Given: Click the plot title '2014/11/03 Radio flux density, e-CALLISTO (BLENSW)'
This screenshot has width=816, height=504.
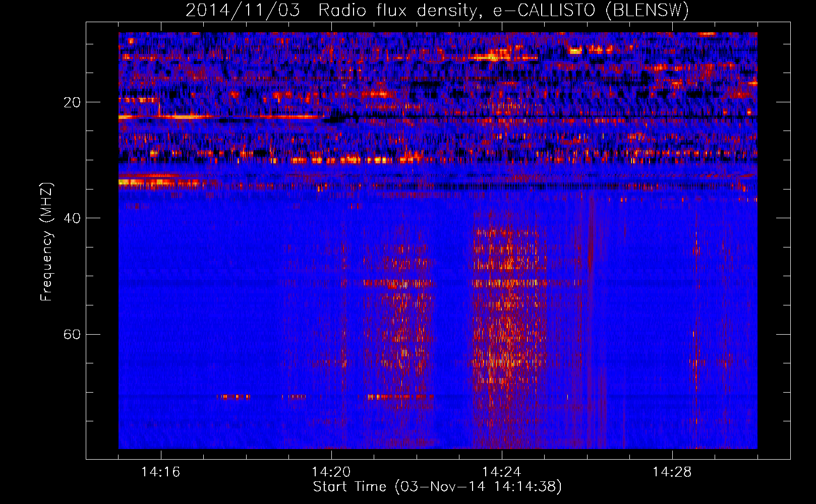Looking at the screenshot, I should [x=437, y=11].
